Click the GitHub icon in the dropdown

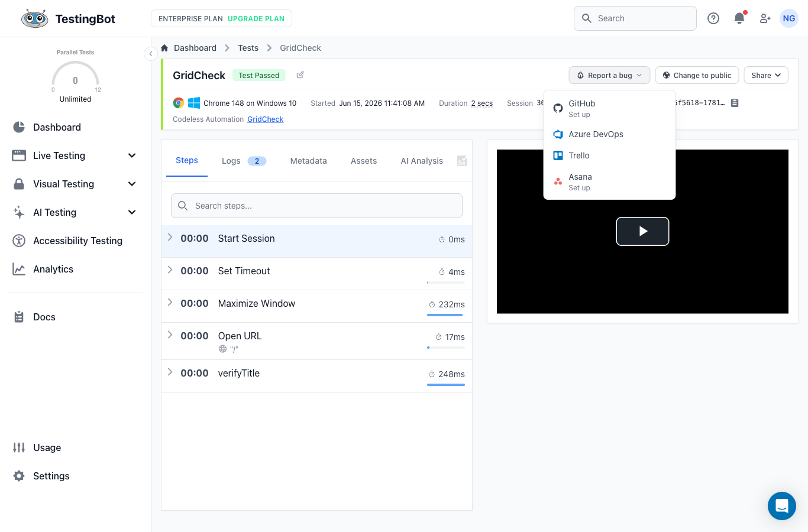click(558, 108)
